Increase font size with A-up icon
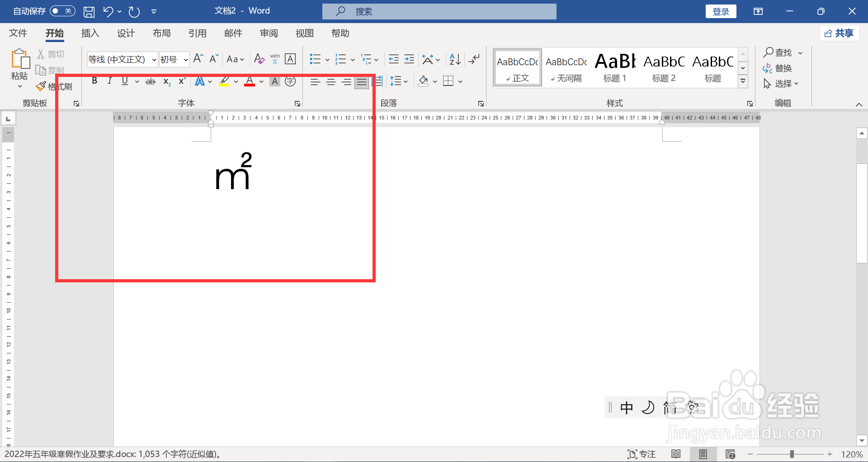 (198, 59)
